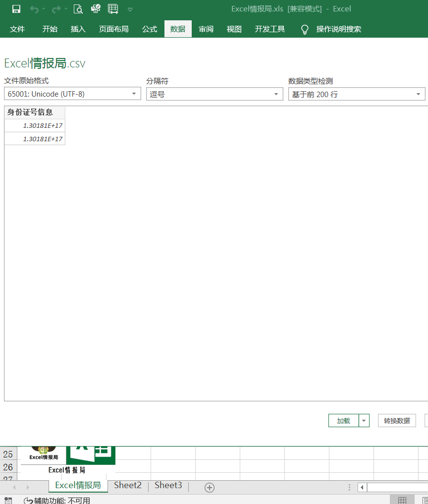Click the previous sheet navigation arrow
This screenshot has height=504, width=428.
[x=14, y=487]
